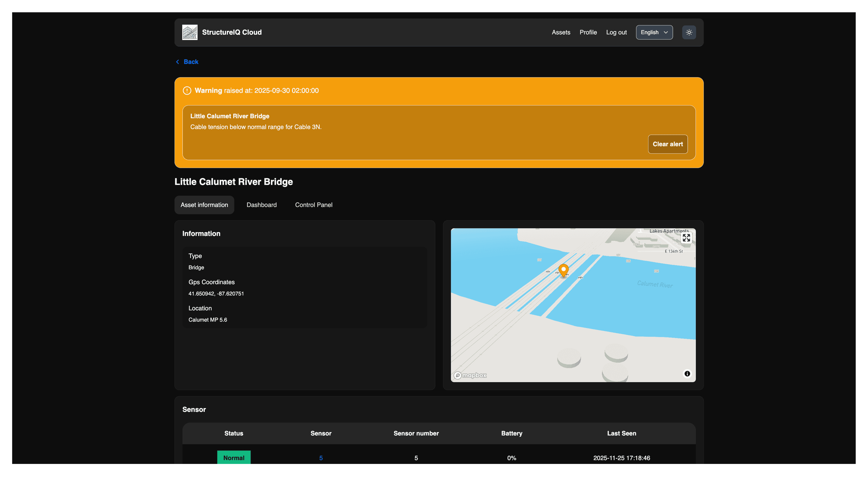Go to Assets in the navigation
868x483 pixels.
coord(561,32)
